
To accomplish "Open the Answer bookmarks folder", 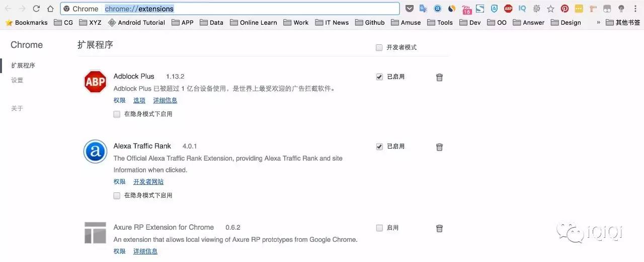I will tap(529, 22).
